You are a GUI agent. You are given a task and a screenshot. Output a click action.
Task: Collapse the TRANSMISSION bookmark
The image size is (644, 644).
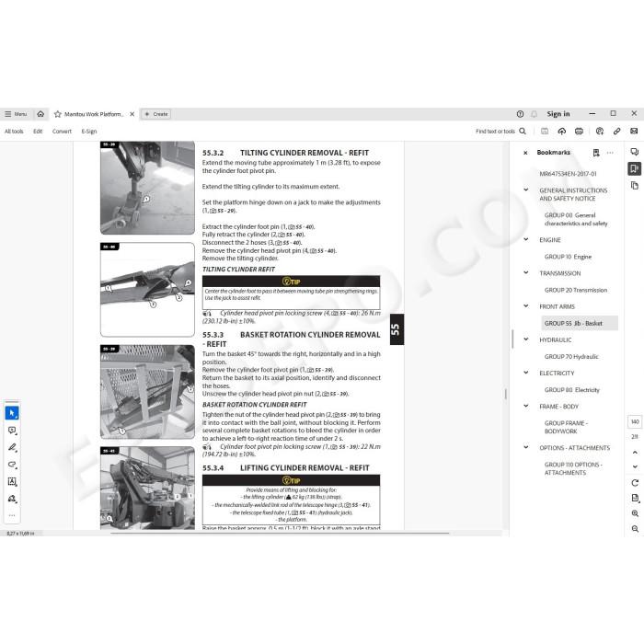[x=525, y=272]
